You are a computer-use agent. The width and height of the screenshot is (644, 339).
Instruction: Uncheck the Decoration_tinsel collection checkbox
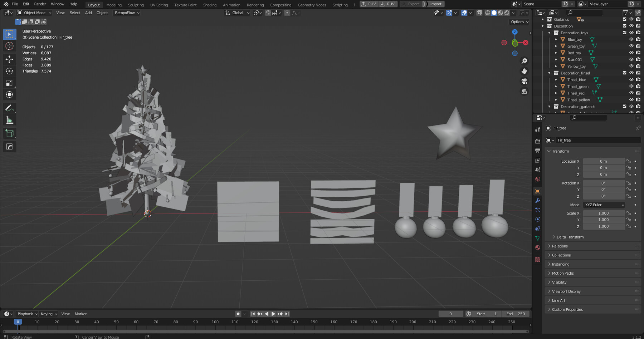[x=624, y=73]
